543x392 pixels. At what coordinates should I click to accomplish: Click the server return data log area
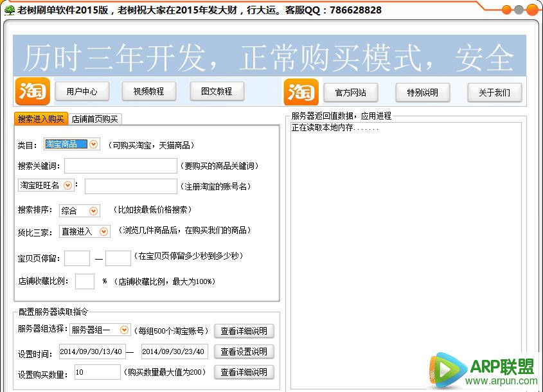(406, 256)
